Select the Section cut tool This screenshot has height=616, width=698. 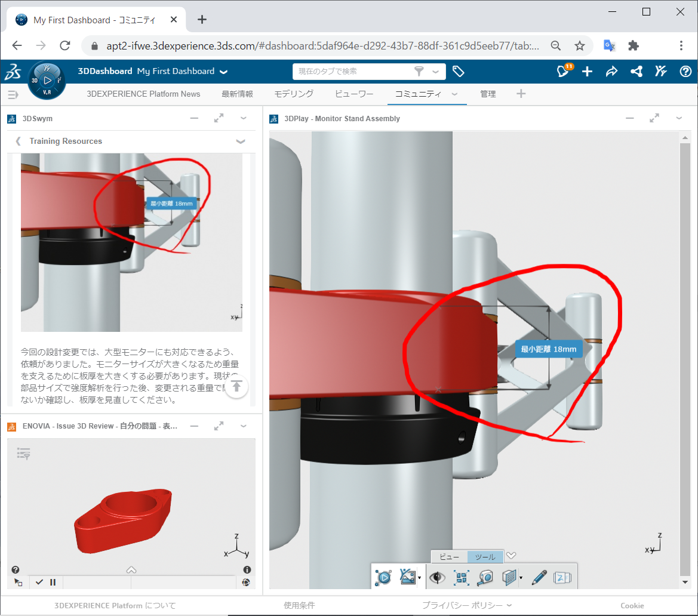point(509,578)
